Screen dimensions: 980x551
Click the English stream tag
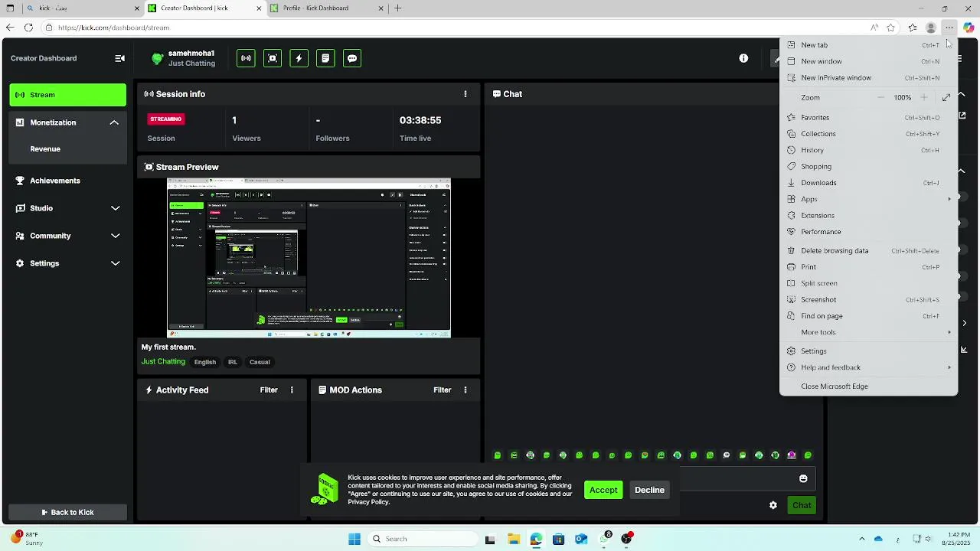click(204, 362)
